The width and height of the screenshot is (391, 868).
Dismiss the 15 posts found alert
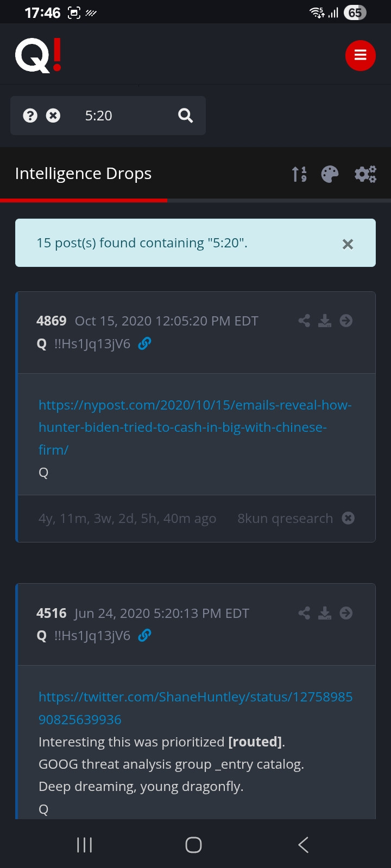(x=348, y=244)
